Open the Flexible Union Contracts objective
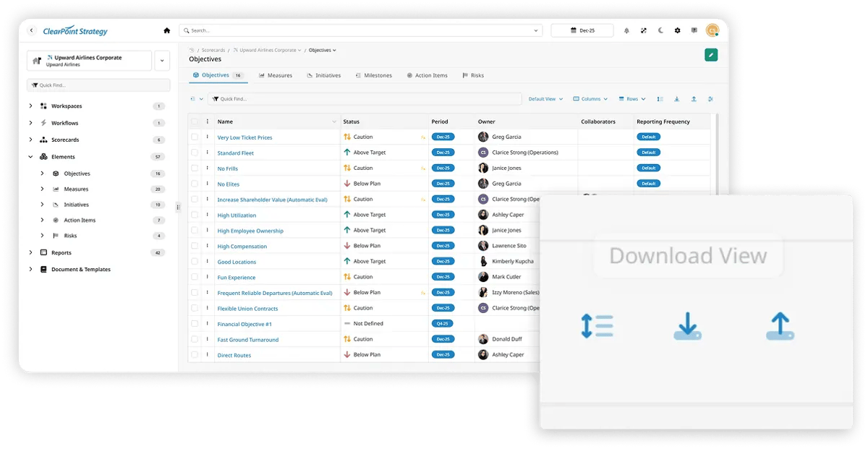This screenshot has height=449, width=868. click(x=247, y=309)
